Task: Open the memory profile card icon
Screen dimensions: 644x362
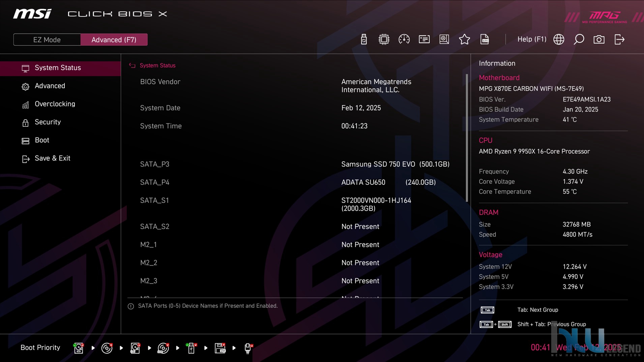Action: pyautogui.click(x=424, y=39)
